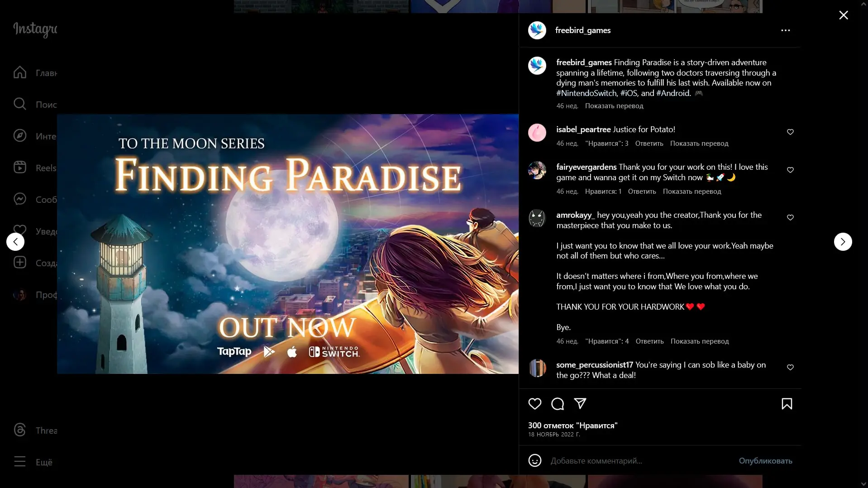Viewport: 868px width, 488px height.
Task: Open the Home item in sidebar
Action: click(x=20, y=72)
